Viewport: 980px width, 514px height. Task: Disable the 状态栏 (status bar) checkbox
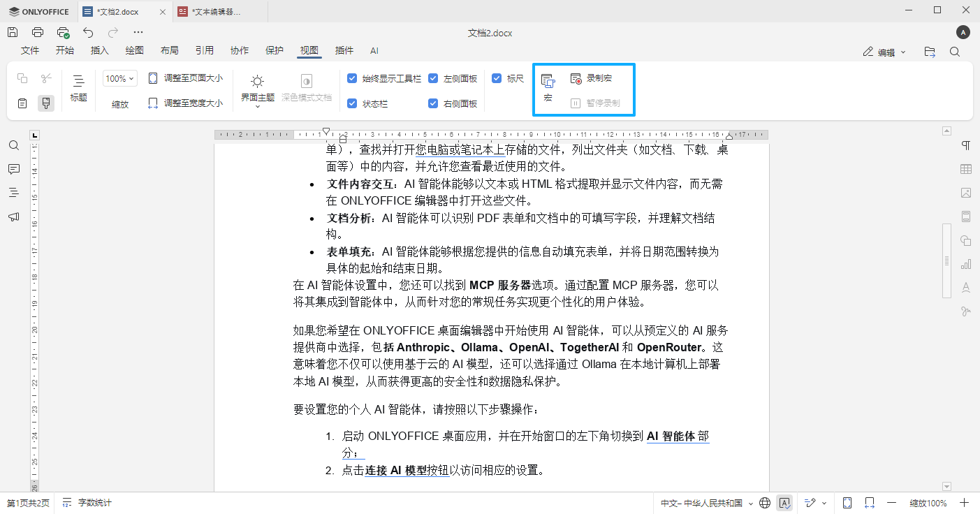coord(353,102)
